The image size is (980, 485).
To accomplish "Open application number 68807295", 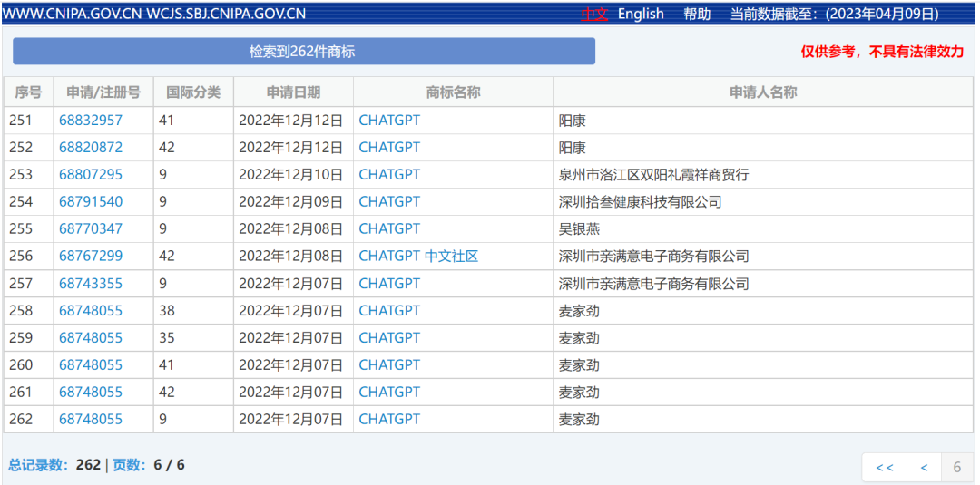I will click(x=91, y=175).
